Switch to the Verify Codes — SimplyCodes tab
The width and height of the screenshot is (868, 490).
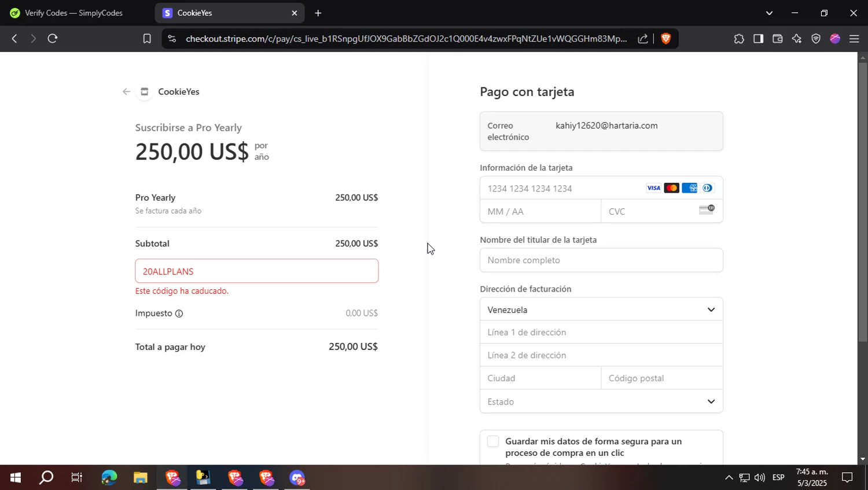(74, 13)
